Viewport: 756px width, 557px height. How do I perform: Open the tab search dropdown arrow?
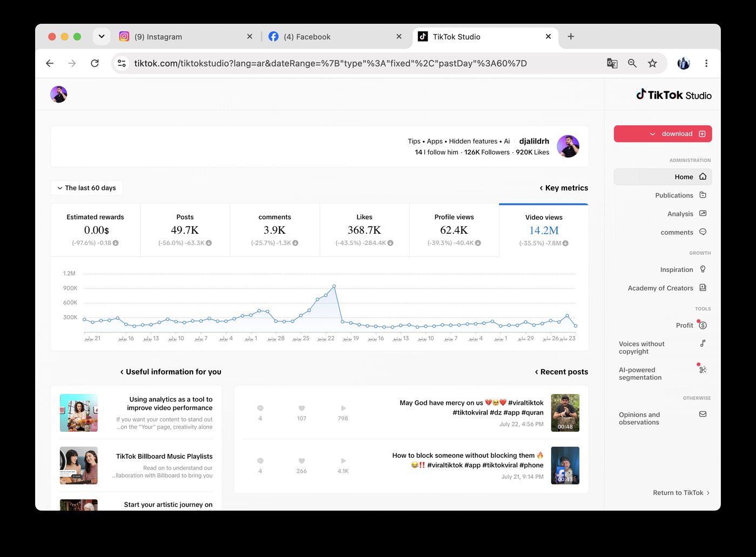coord(102,37)
